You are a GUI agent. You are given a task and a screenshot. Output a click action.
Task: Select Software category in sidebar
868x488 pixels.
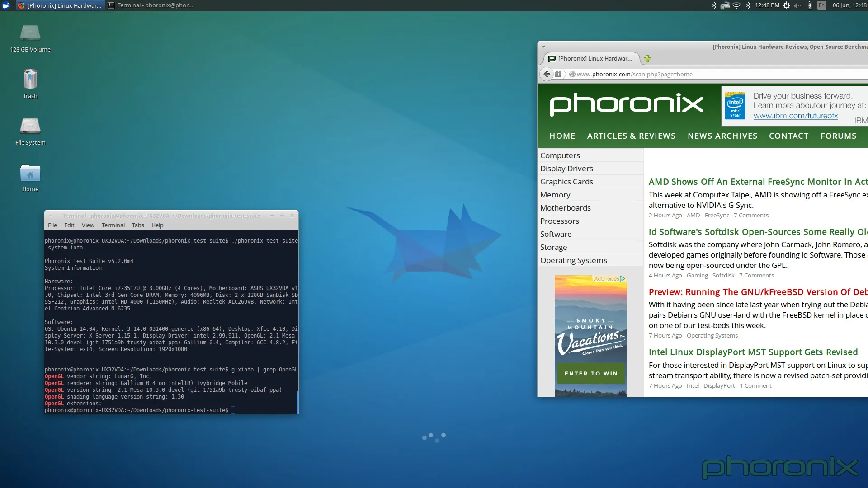click(x=591, y=234)
